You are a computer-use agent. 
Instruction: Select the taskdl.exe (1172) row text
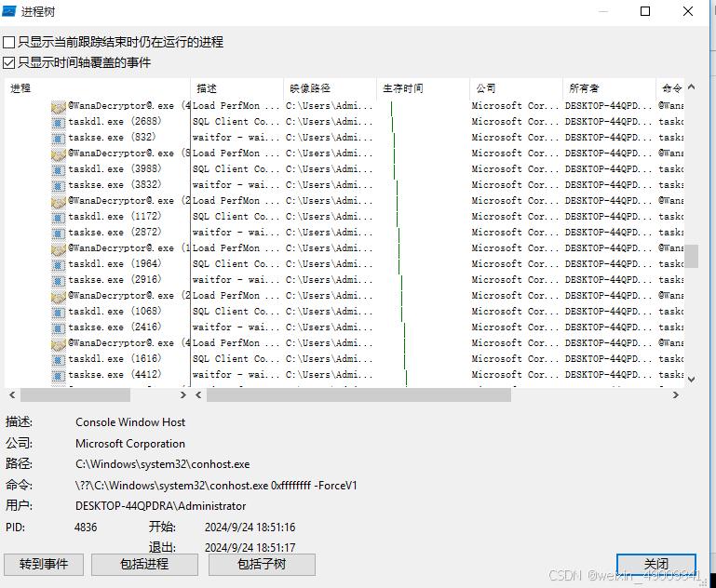click(115, 216)
